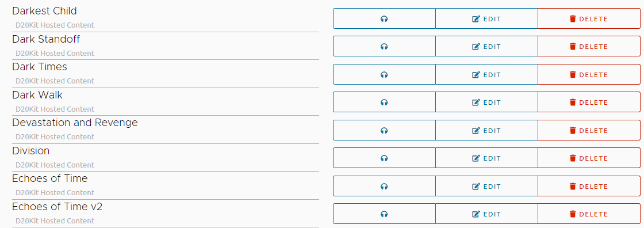This screenshot has height=228, width=644.
Task: Click headphones icon in Division row
Action: (x=384, y=158)
